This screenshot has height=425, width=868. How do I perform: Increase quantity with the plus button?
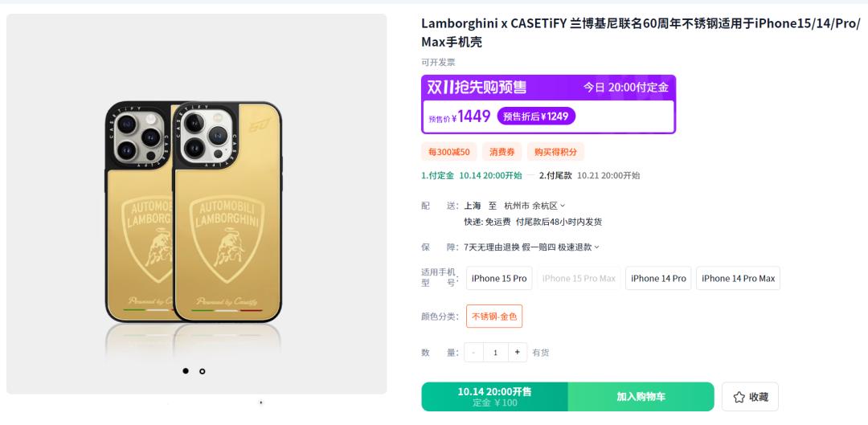(517, 352)
